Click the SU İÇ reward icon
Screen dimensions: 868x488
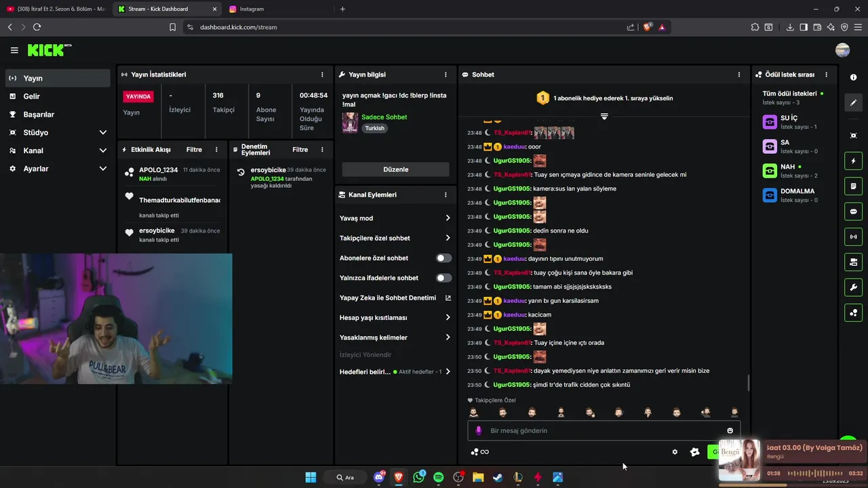[770, 122]
